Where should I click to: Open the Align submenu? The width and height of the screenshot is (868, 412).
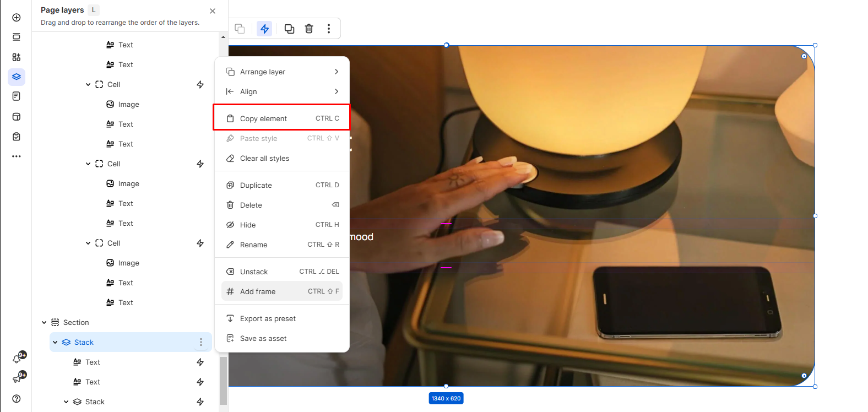click(282, 91)
